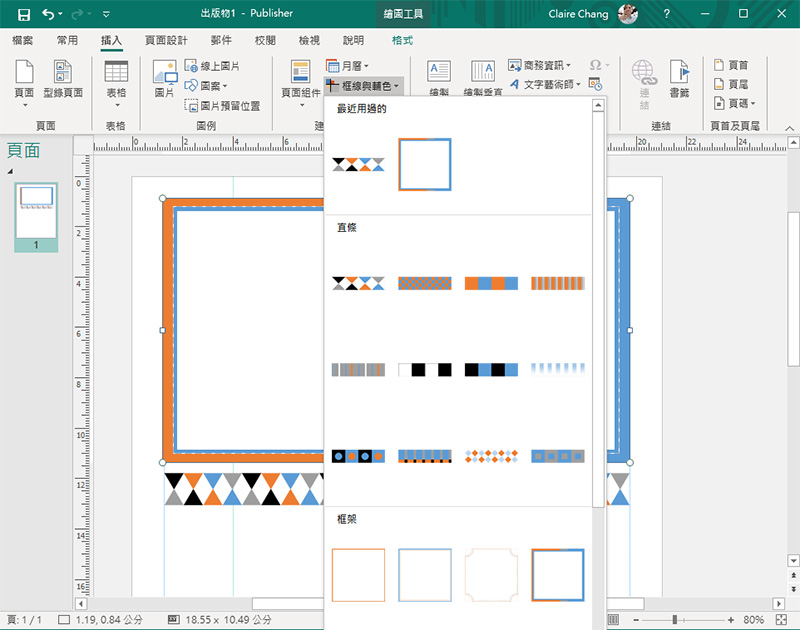Collapse the ribbon with the arrow
This screenshot has width=800, height=630.
click(789, 128)
